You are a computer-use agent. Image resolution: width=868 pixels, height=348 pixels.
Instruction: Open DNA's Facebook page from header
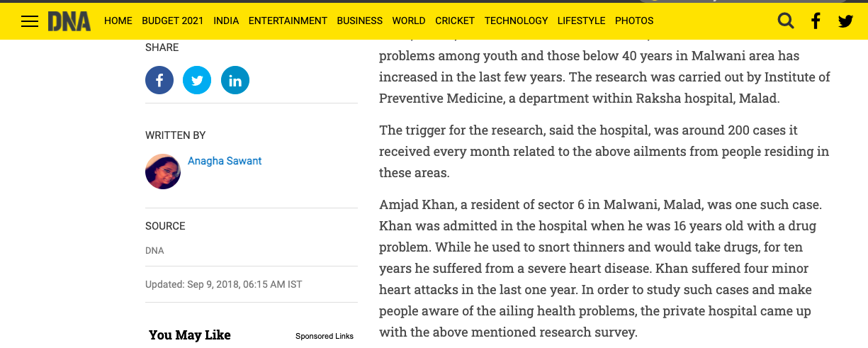tap(816, 21)
